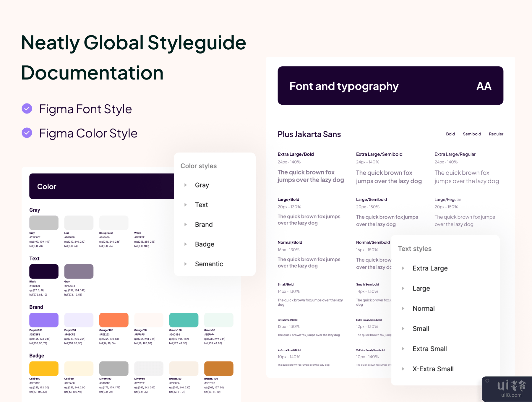Image resolution: width=532 pixels, height=402 pixels.
Task: Click the AA icon in typography header
Action: (x=484, y=86)
